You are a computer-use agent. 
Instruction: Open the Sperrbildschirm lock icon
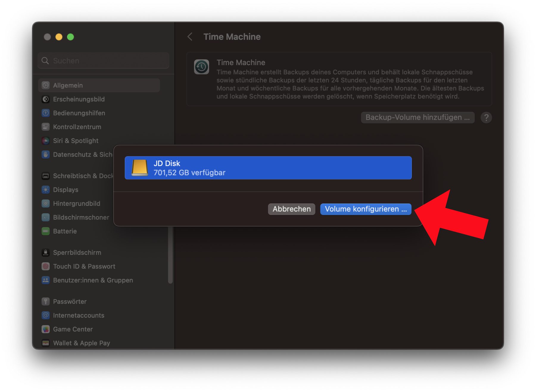tap(46, 253)
